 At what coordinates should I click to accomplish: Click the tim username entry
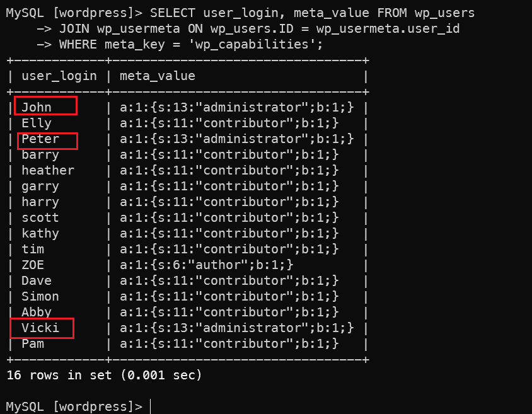click(33, 249)
